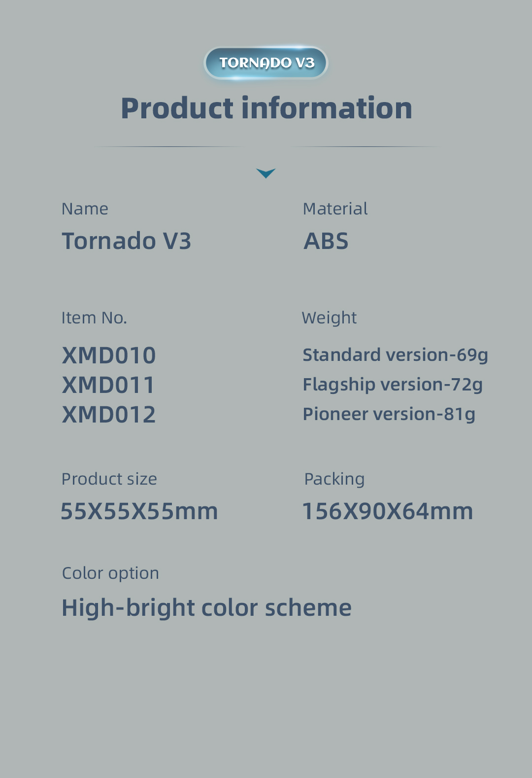Click item number XMD011
The width and height of the screenshot is (532, 778).
click(x=108, y=385)
